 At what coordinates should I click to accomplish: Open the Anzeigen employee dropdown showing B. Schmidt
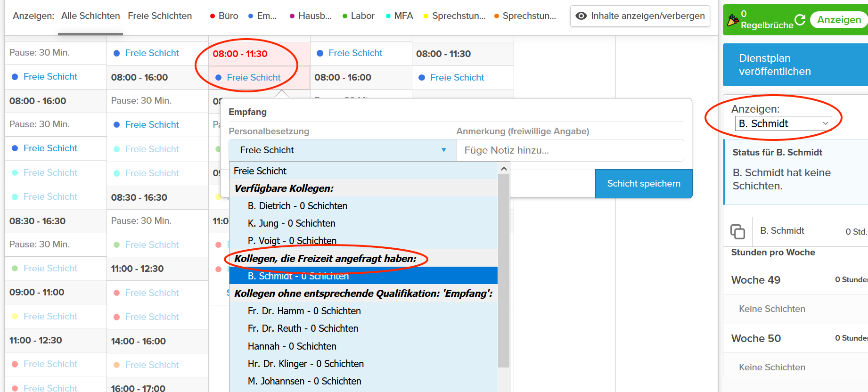pos(783,123)
